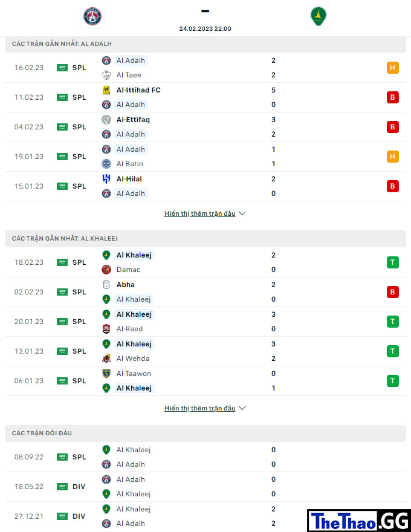Click the Al-Ettifaq team logo
Screen dimensions: 411x532
click(106, 120)
